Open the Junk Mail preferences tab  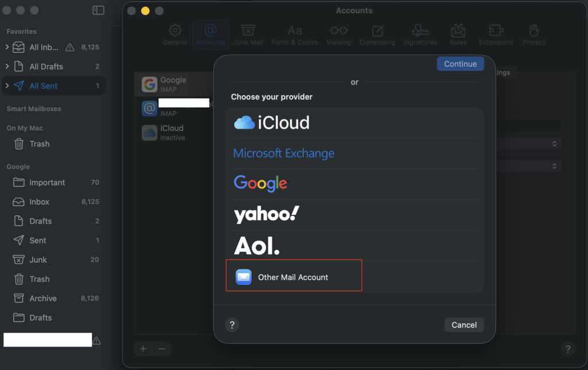[248, 35]
